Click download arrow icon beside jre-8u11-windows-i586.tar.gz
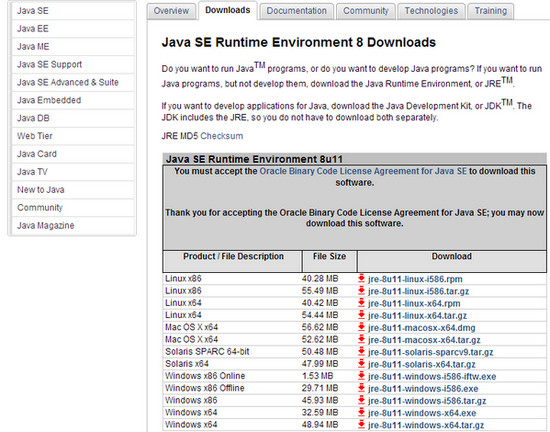 361,400
